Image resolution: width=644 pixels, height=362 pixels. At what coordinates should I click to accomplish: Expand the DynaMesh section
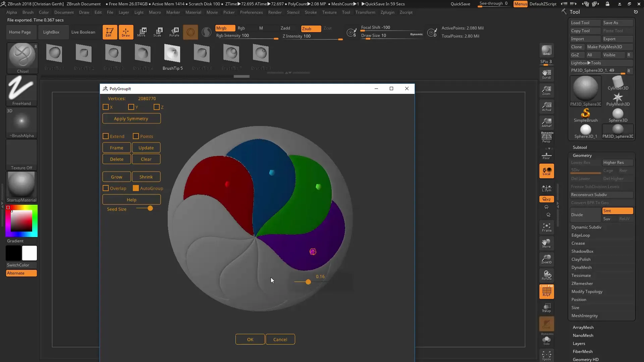(581, 267)
